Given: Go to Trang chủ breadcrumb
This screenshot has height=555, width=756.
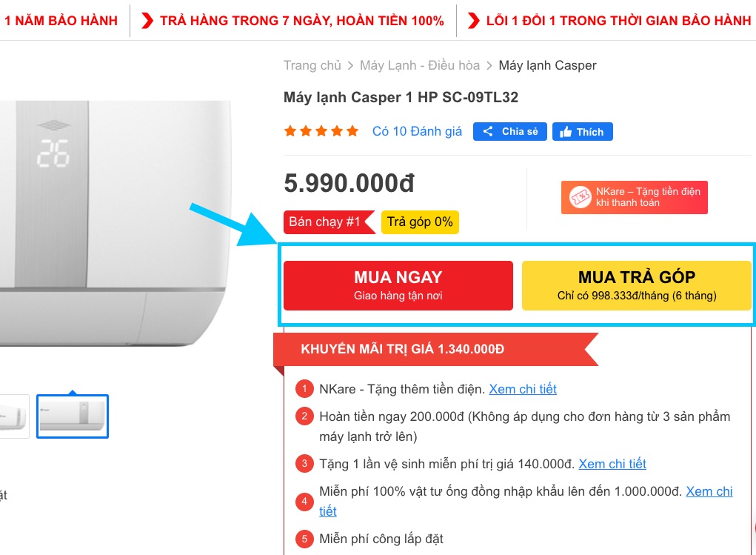Looking at the screenshot, I should [x=312, y=65].
